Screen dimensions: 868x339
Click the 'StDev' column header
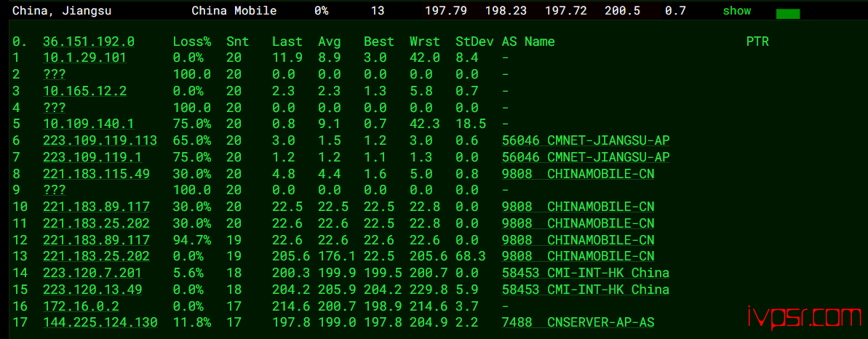coord(474,41)
